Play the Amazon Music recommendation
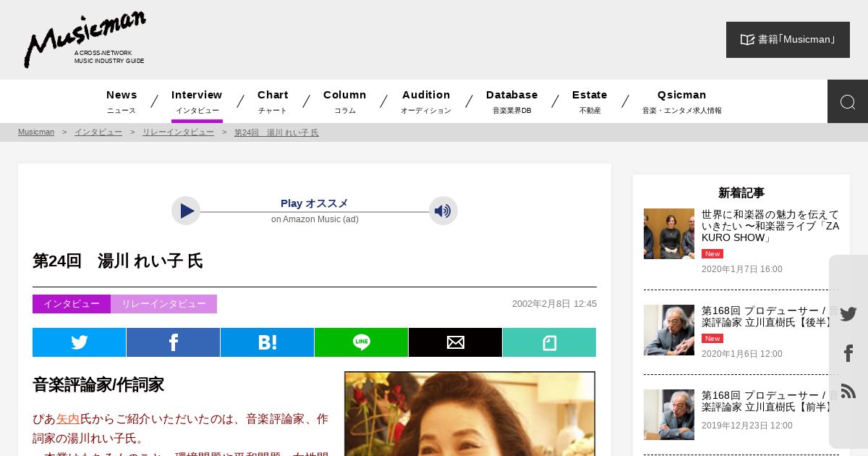 tap(186, 211)
